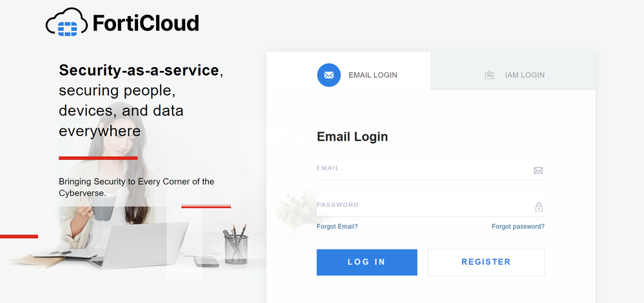Click the Email Login form heading
Image resolution: width=644 pixels, height=303 pixels.
click(352, 137)
